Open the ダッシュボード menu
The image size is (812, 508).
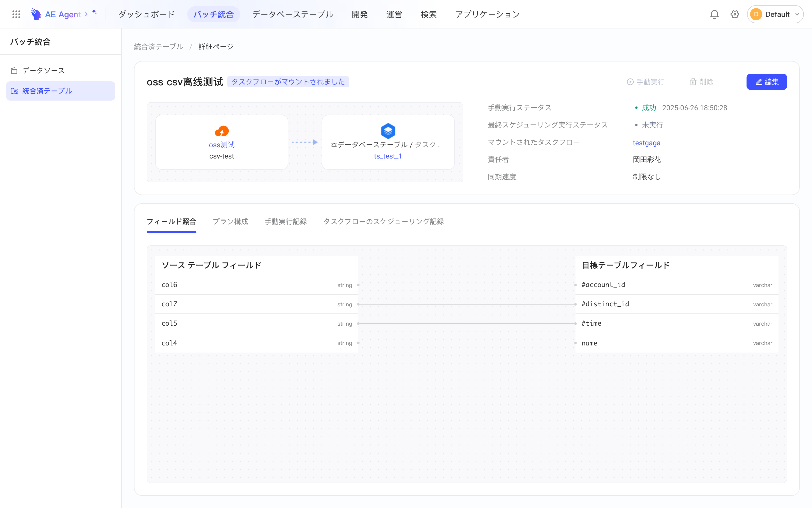(147, 14)
